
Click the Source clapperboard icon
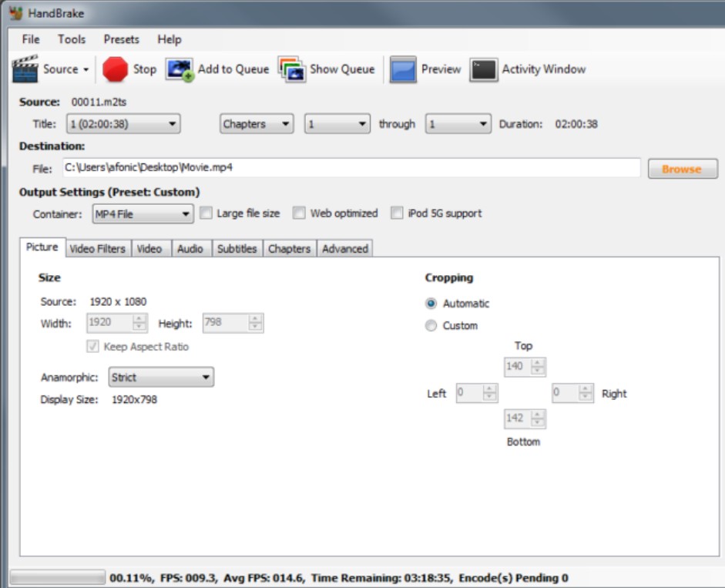25,69
